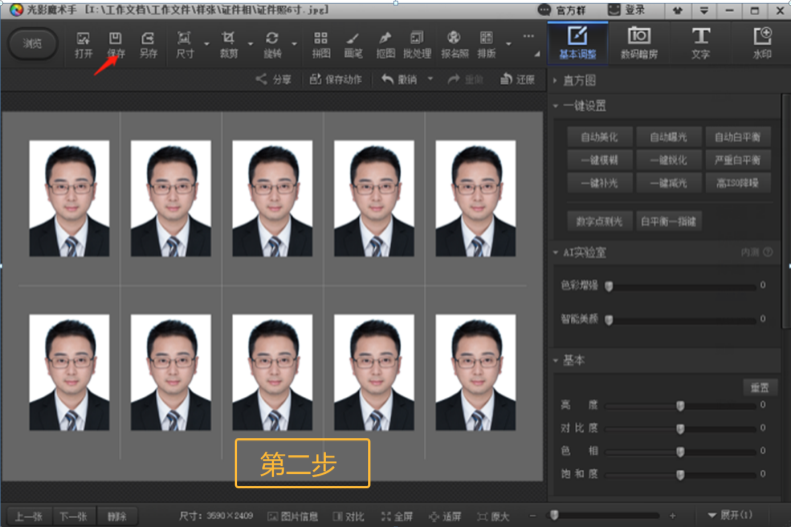
Task: Toggle the 对比 (Compare) view
Action: [x=347, y=516]
